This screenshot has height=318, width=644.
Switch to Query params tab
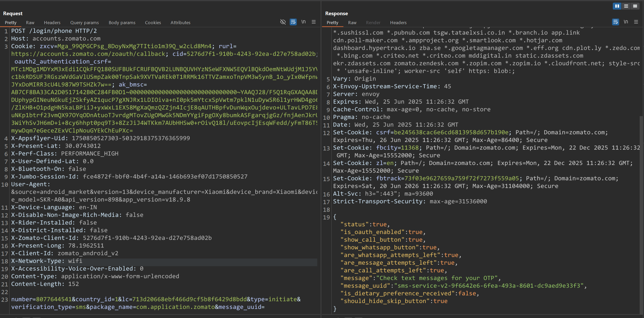pos(84,22)
